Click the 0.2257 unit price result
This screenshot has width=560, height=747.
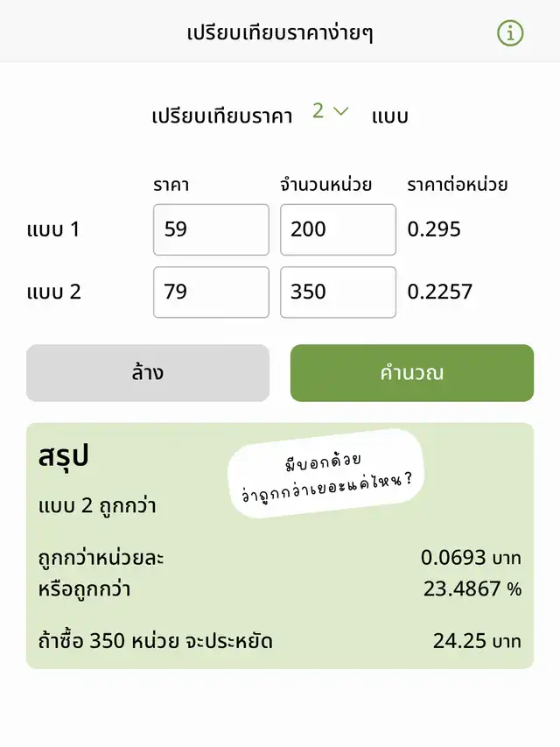click(x=440, y=292)
